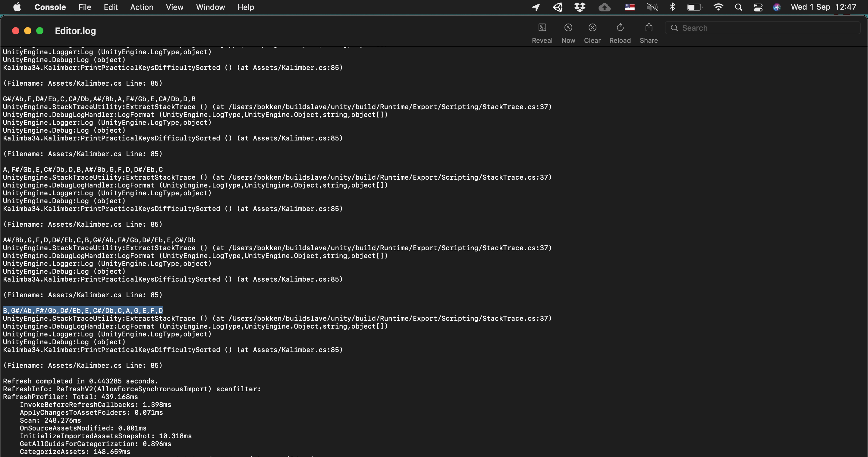
Task: Click the View menu item
Action: (x=175, y=7)
